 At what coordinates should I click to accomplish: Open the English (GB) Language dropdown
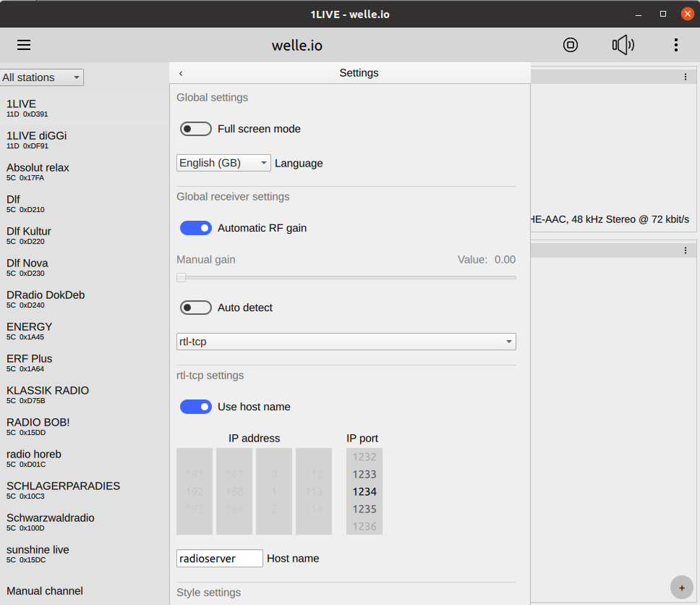[x=223, y=163]
